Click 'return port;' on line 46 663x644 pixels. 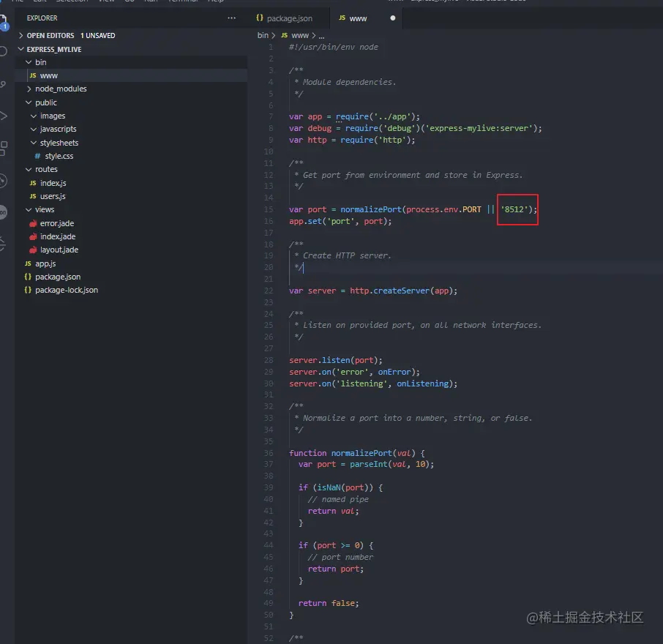[335, 569]
